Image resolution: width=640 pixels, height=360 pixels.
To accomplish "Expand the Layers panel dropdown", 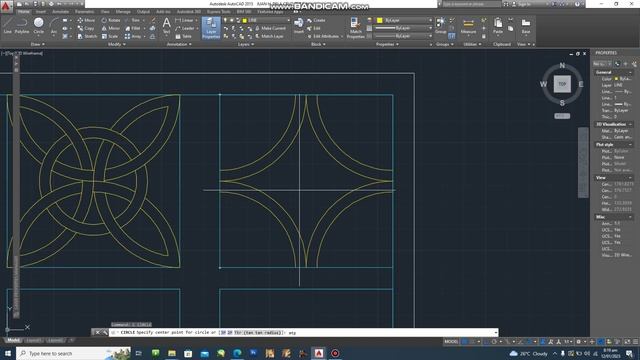I will [x=245, y=44].
